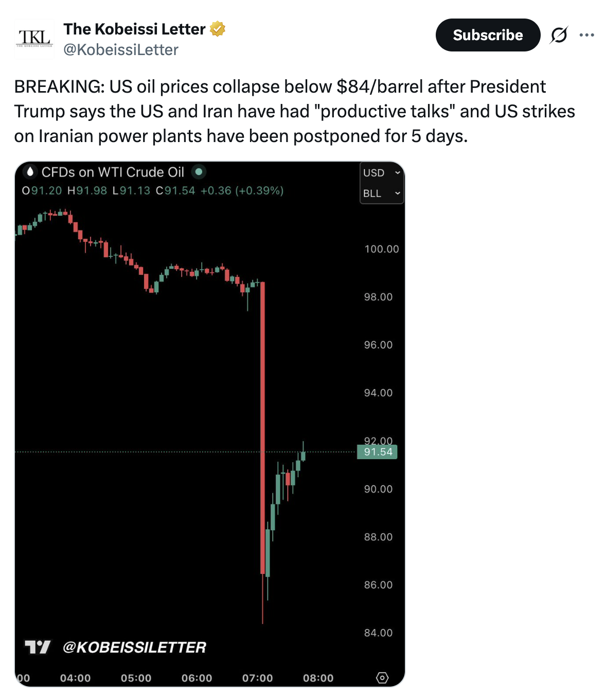Click the Grok slashed-circle icon
This screenshot has height=700, width=605.
[x=559, y=35]
